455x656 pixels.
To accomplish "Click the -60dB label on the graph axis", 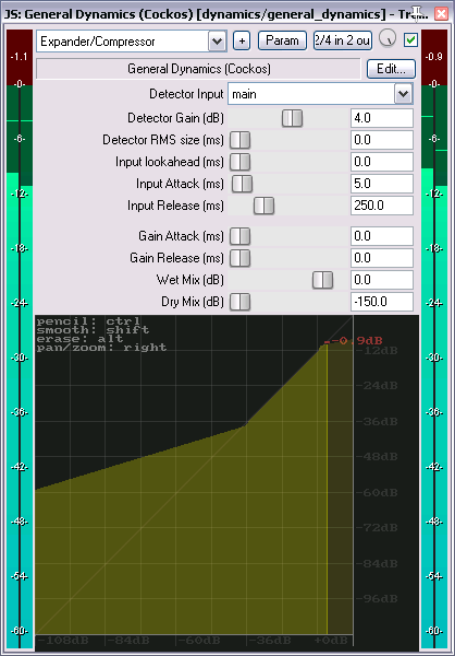I will click(377, 492).
